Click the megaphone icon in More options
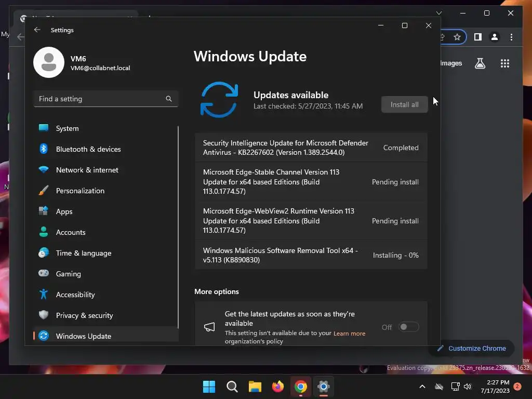This screenshot has width=532, height=399. point(209,327)
